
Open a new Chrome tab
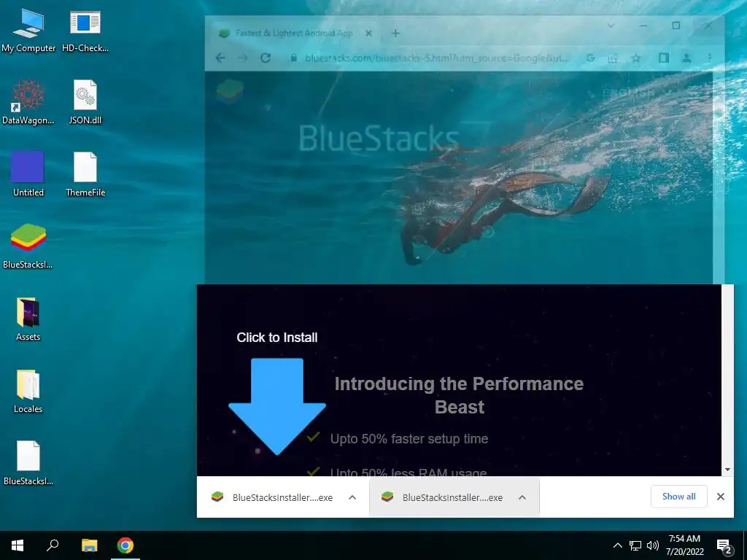click(x=395, y=33)
